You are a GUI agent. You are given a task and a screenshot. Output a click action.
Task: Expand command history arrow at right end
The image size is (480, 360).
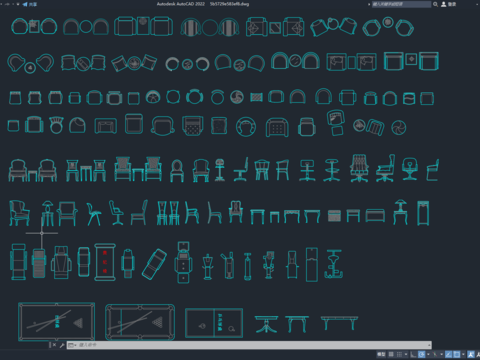pos(429,345)
